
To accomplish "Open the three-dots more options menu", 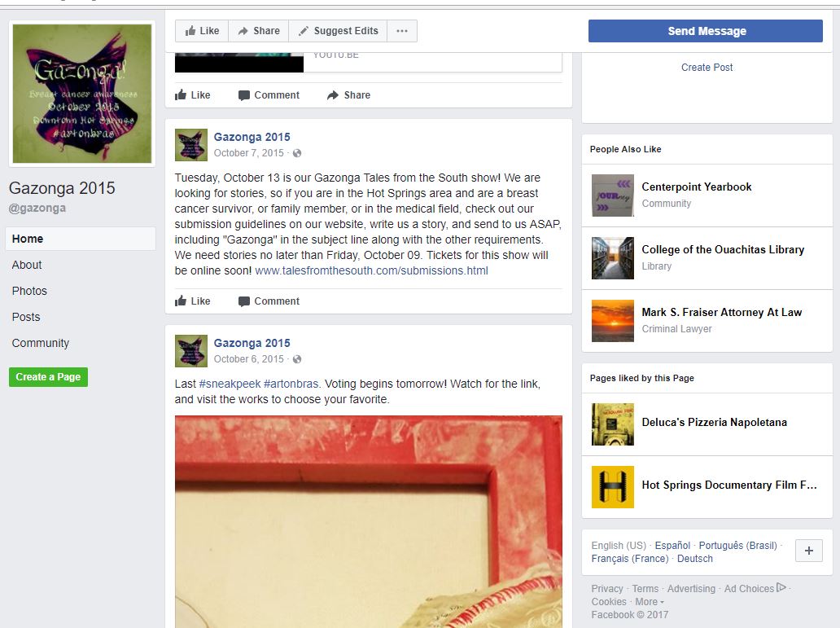I will click(x=402, y=31).
